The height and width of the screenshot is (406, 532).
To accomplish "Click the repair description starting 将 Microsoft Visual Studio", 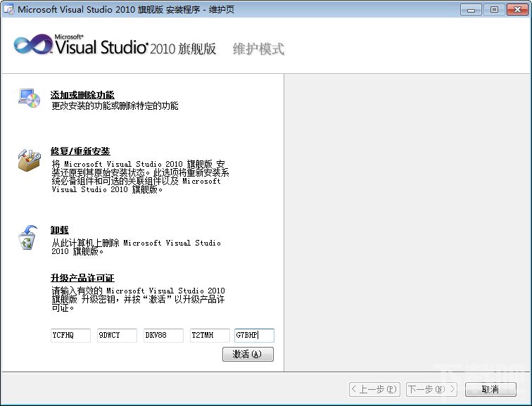I will click(141, 177).
